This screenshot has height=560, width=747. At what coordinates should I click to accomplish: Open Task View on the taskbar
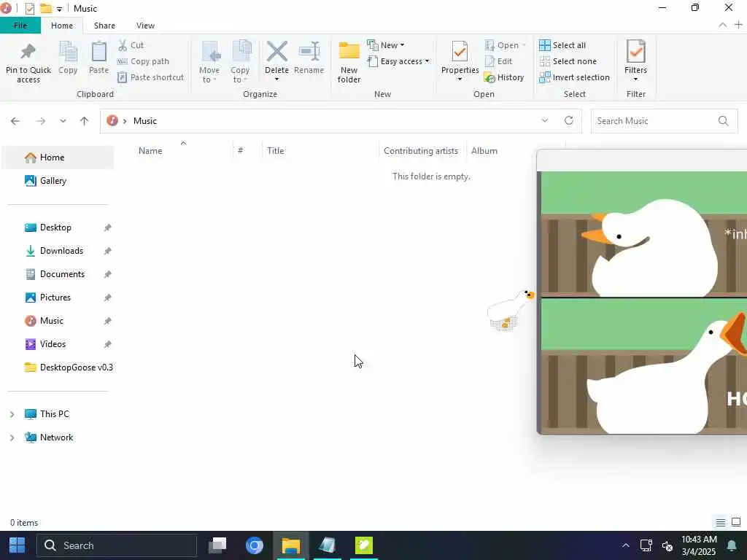(217, 545)
